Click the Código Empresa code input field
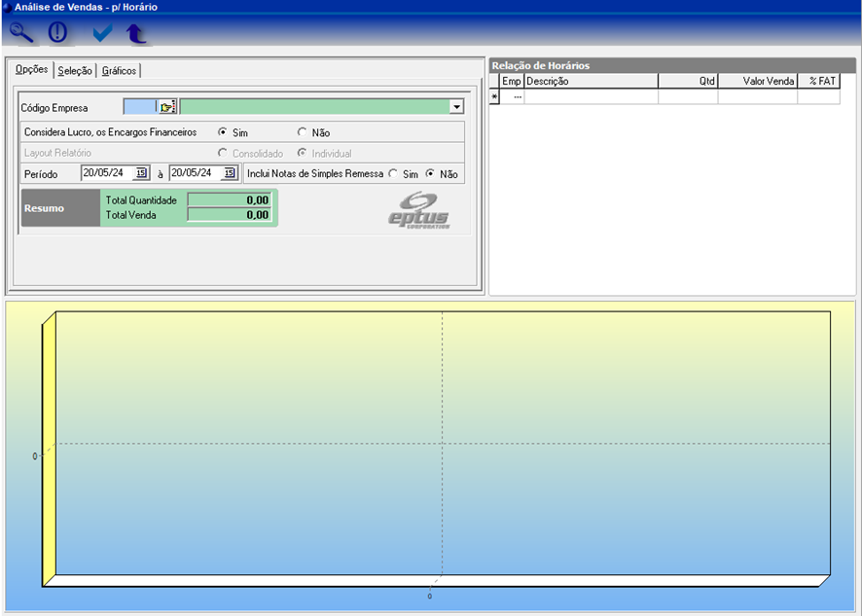 tap(139, 107)
